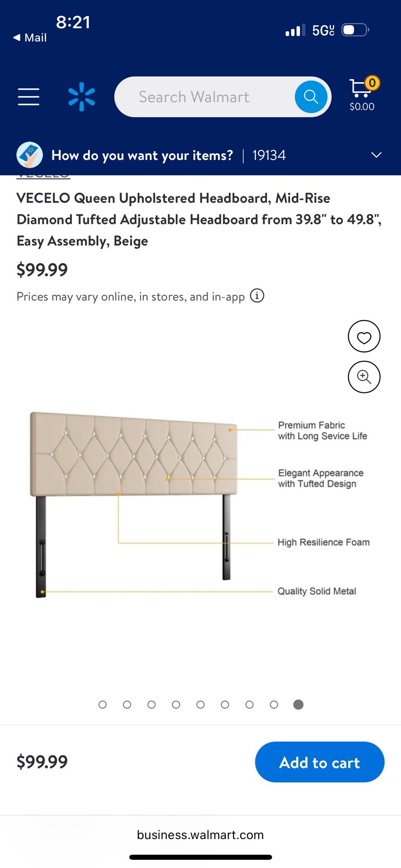This screenshot has width=401, height=868.
Task: Go back to Mail app
Action: coord(30,38)
